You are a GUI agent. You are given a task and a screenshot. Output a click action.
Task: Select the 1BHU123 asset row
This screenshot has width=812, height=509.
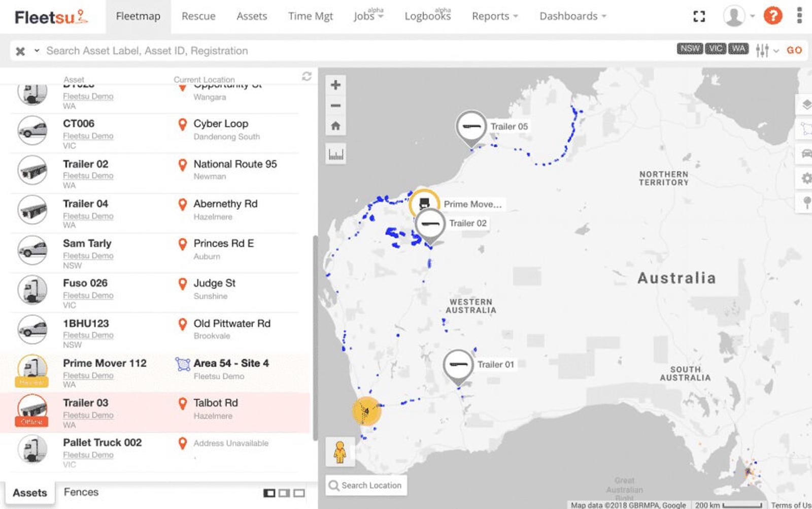pyautogui.click(x=155, y=334)
